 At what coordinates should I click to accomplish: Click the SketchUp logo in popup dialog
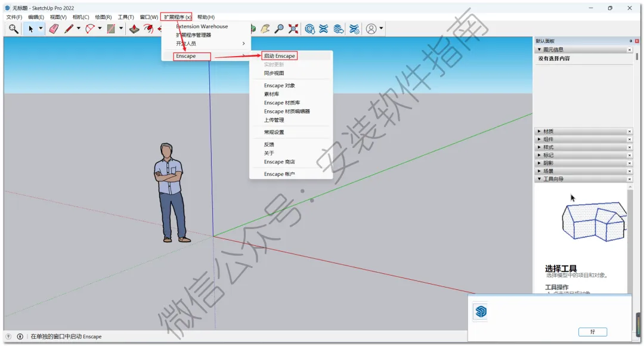point(481,311)
